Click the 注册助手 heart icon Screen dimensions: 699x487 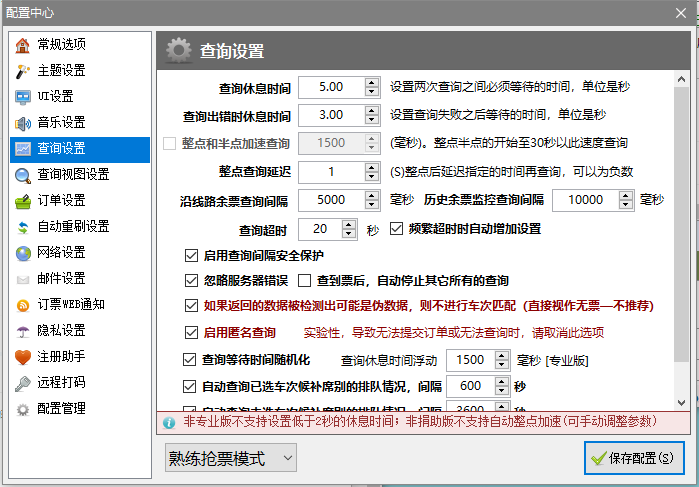click(x=22, y=357)
